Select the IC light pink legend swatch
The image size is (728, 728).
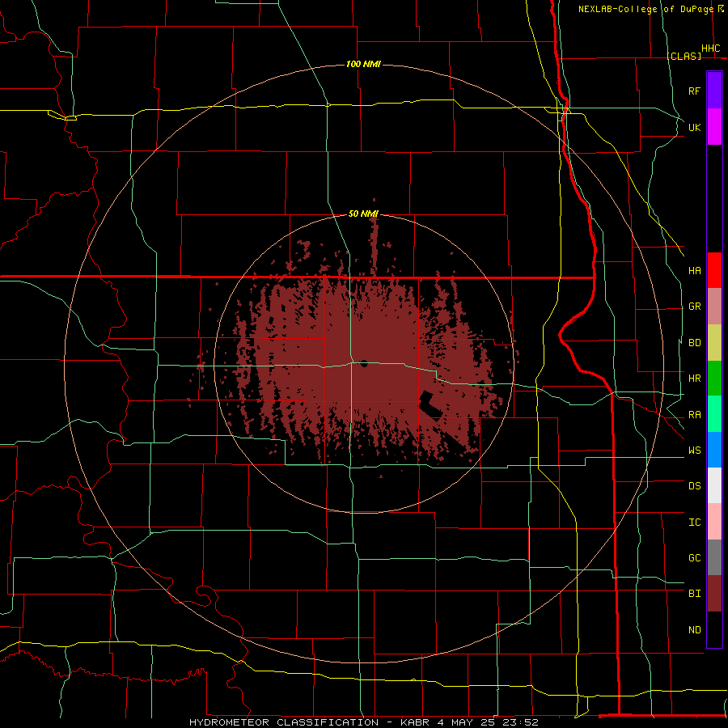point(714,522)
